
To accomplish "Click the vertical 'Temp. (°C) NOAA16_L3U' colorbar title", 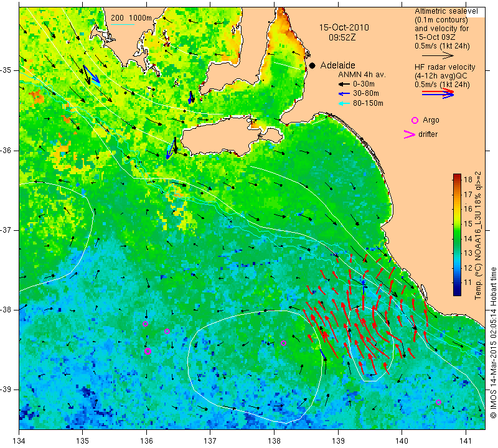I will point(478,236).
